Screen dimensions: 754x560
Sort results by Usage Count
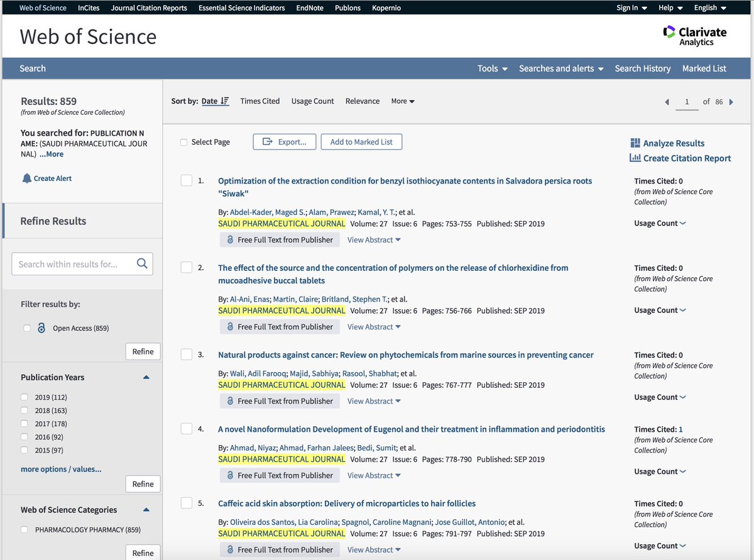(x=313, y=101)
